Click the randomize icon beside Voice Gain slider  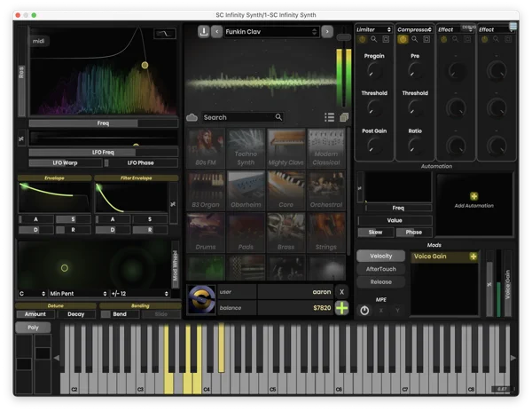489,284
